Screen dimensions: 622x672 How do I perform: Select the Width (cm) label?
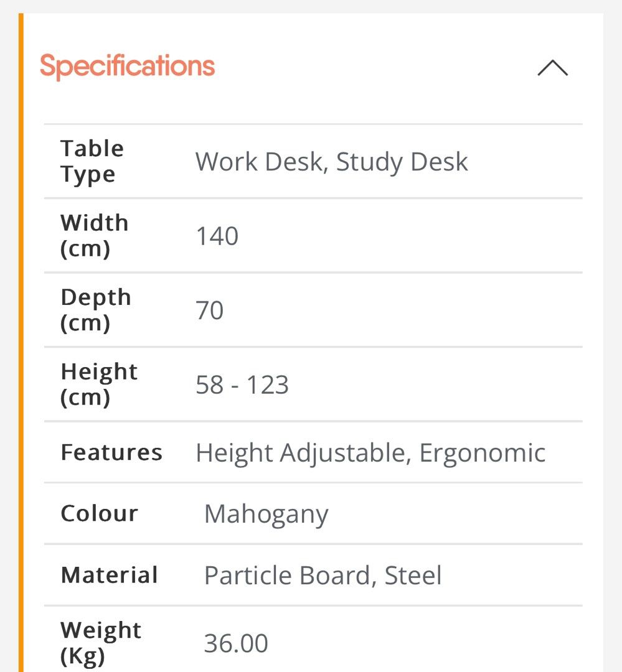coord(95,236)
